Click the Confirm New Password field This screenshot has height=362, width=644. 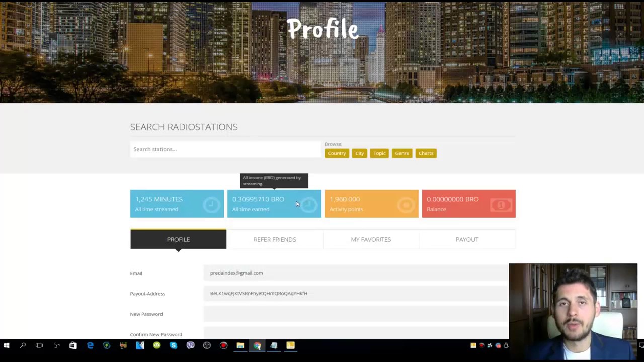(x=356, y=334)
